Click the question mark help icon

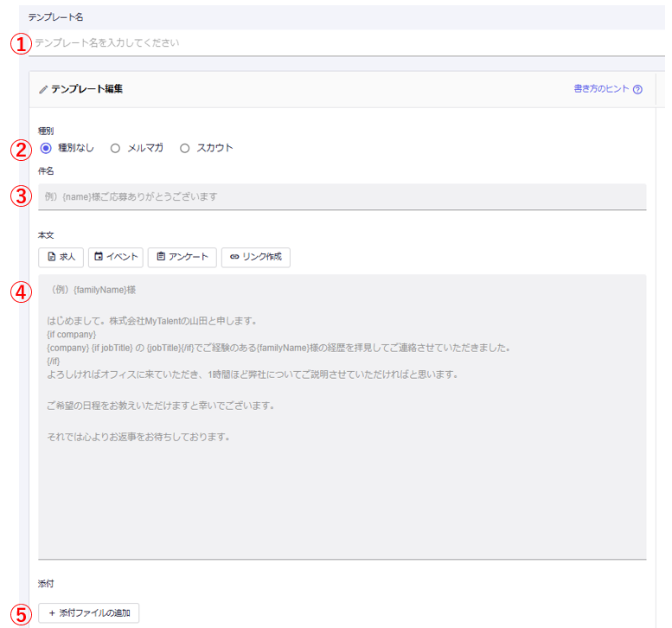tap(637, 89)
